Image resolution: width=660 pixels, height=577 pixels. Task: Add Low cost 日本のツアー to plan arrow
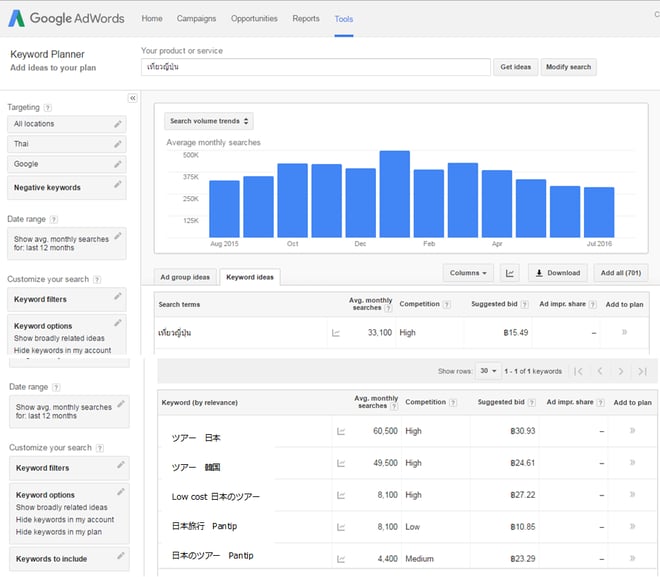tap(632, 495)
